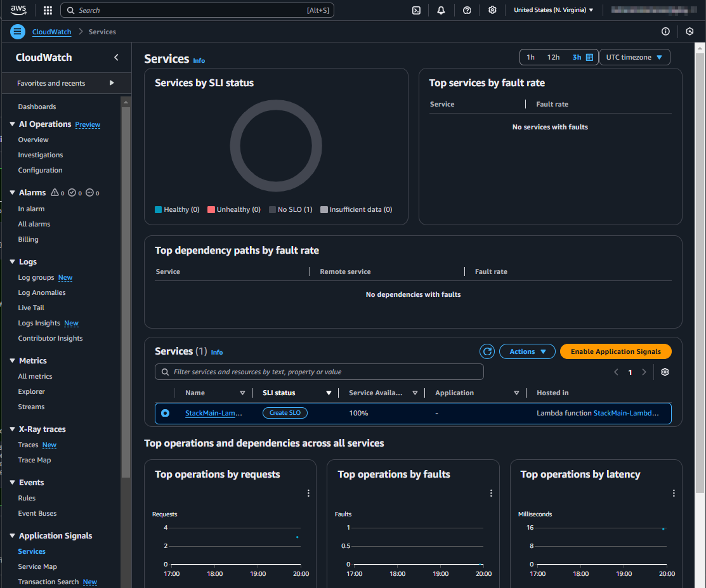Select the 12h time range
The image size is (706, 588).
click(553, 57)
